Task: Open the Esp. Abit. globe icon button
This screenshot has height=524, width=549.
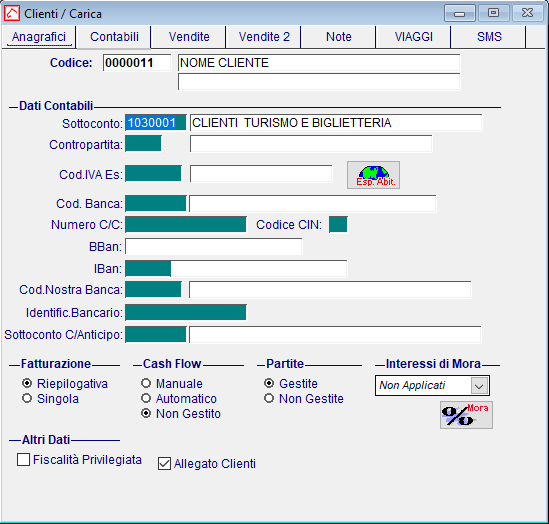Action: pyautogui.click(x=373, y=175)
